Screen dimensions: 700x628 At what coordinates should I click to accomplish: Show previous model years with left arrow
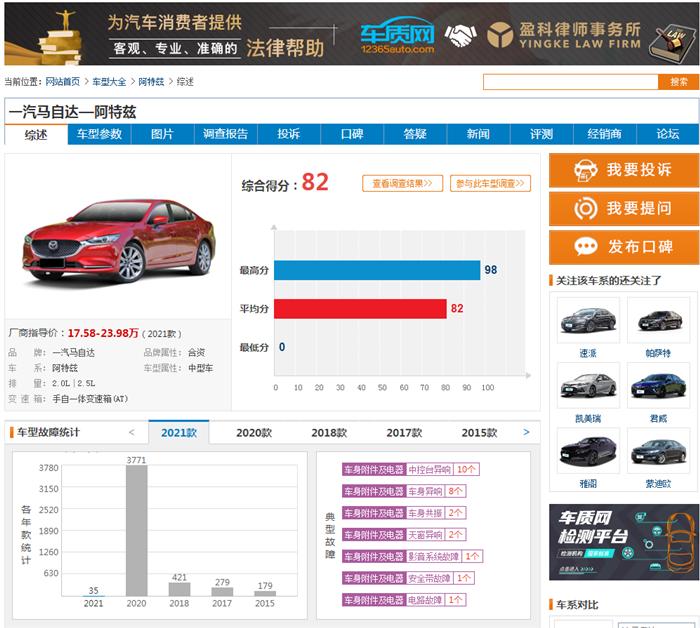pos(131,432)
